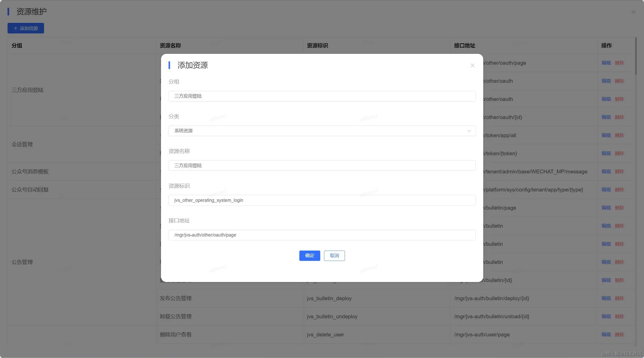
Task: Click 编辑 on the WECHAT_MP/message row
Action: point(606,172)
